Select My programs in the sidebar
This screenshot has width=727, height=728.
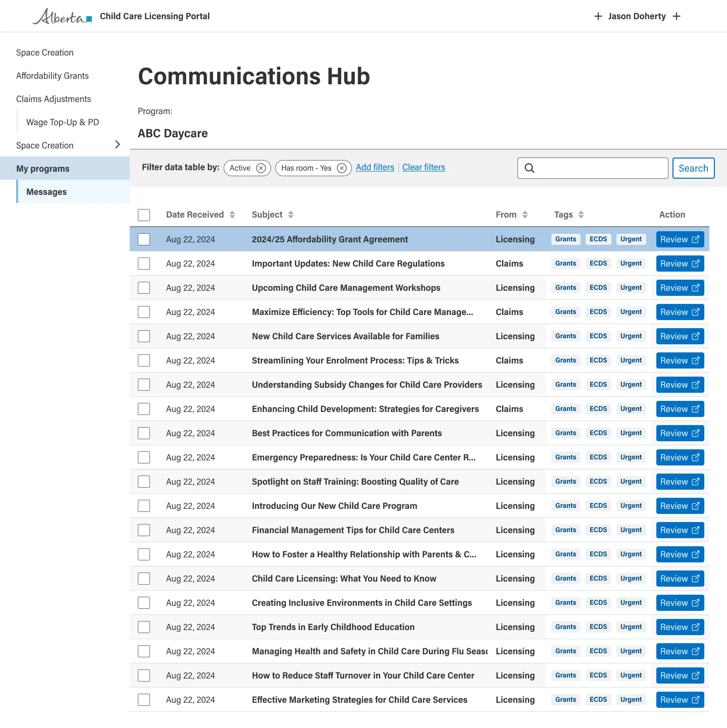[65, 168]
